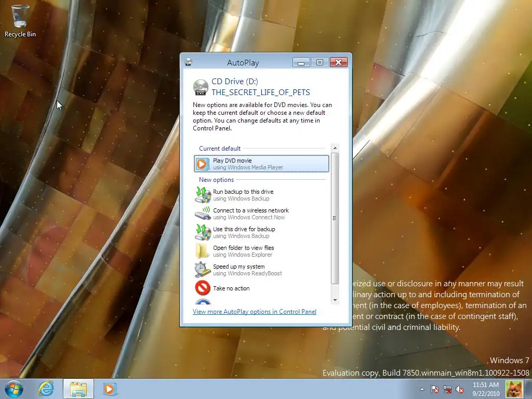Minimize the AutoPlay window
The image size is (532, 399).
(301, 62)
